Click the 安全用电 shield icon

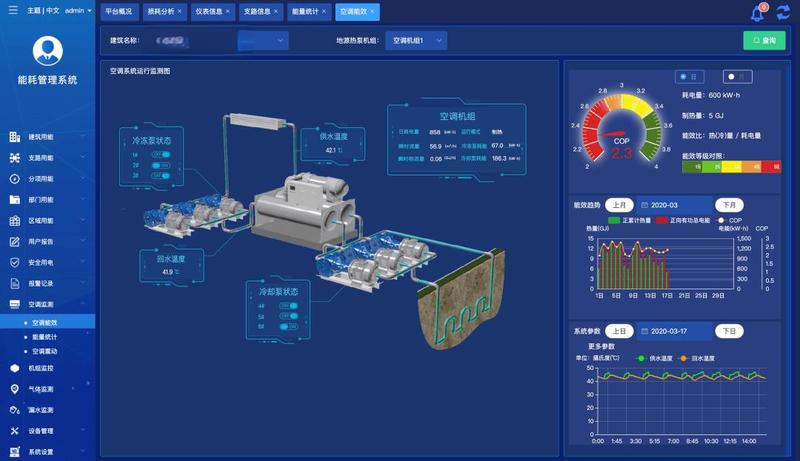(15, 262)
